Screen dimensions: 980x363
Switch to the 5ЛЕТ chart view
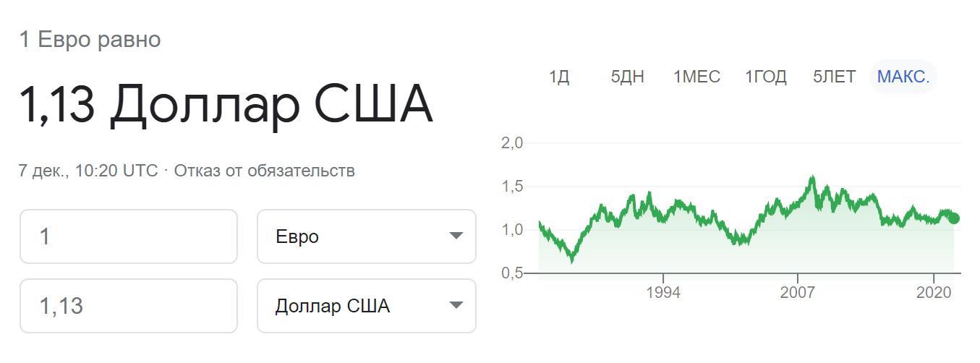[x=834, y=77]
